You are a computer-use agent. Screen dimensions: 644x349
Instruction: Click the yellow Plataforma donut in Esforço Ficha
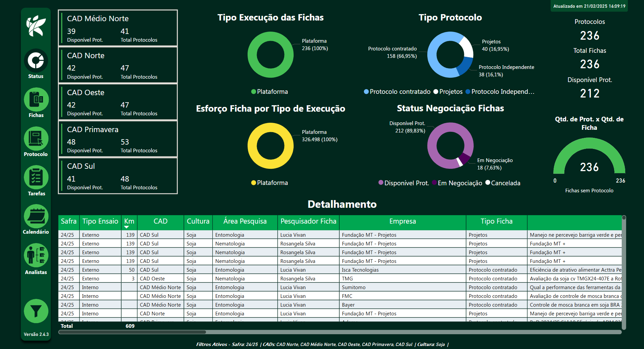pos(252,146)
